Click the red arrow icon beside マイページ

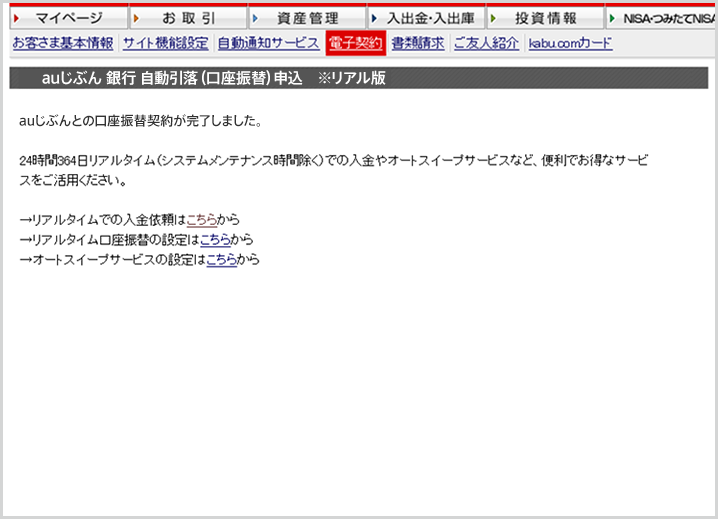click(x=15, y=18)
